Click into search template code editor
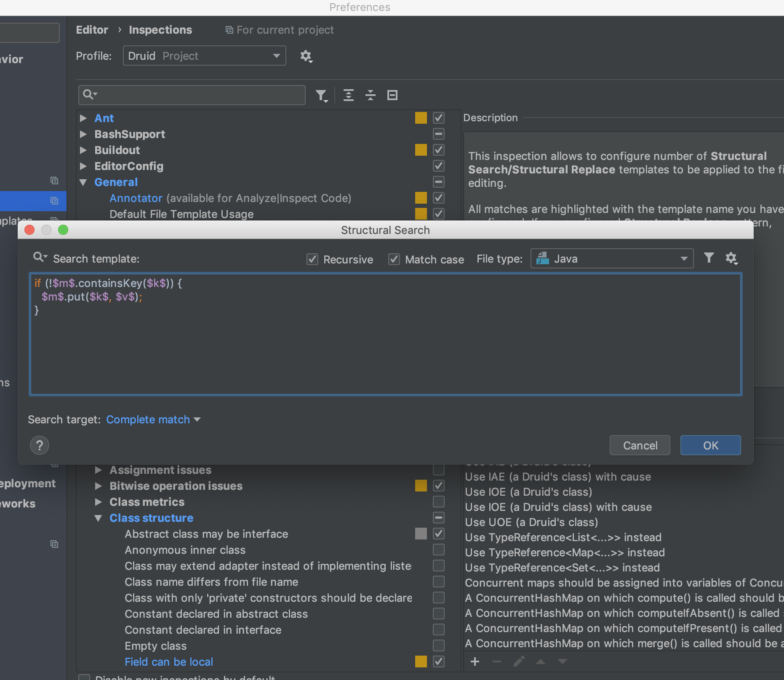This screenshot has width=784, height=680. coord(385,334)
